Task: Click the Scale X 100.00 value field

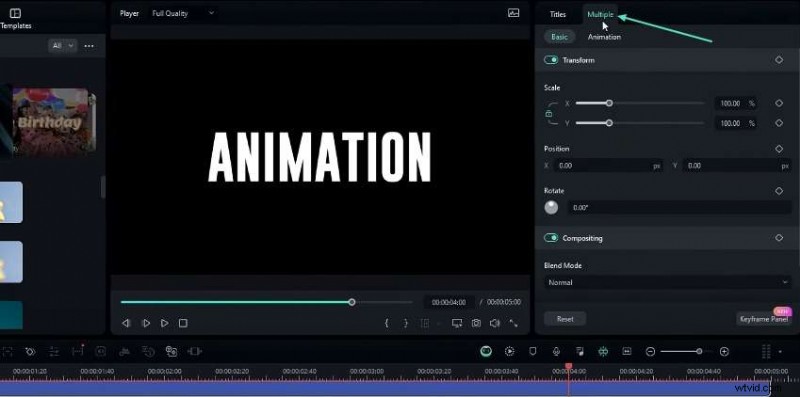Action: point(735,103)
